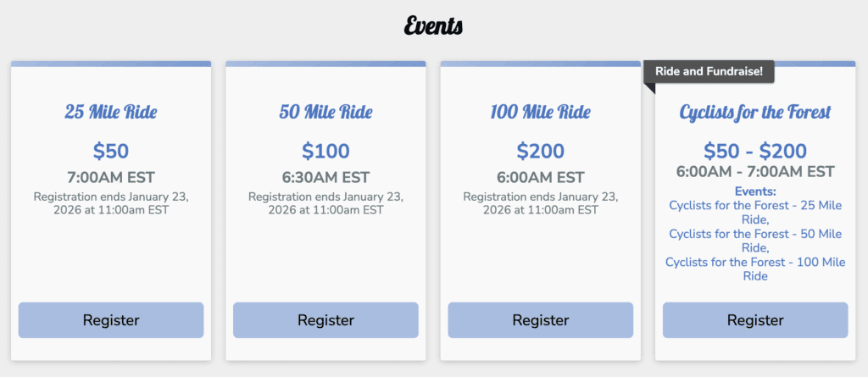Select the $50 - $200 price range
The width and height of the screenshot is (868, 377).
point(755,151)
